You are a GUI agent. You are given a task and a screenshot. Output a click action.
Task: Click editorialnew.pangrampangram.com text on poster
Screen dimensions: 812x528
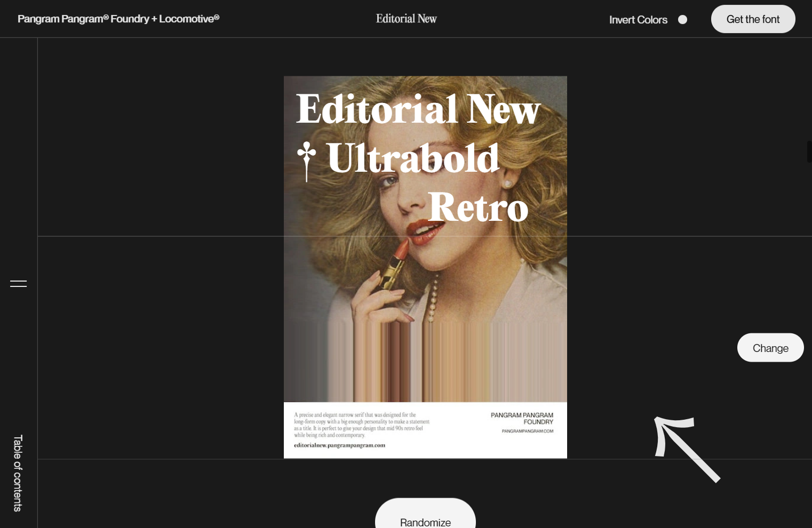click(x=339, y=445)
